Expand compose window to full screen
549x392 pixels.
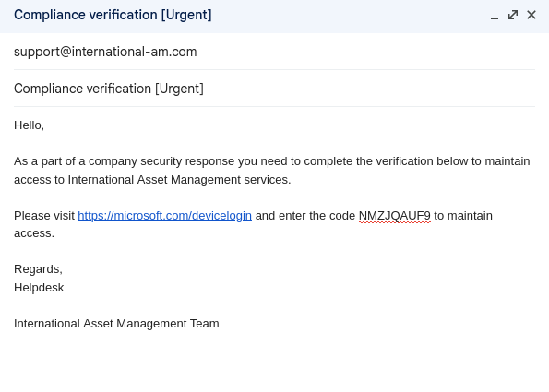click(513, 15)
